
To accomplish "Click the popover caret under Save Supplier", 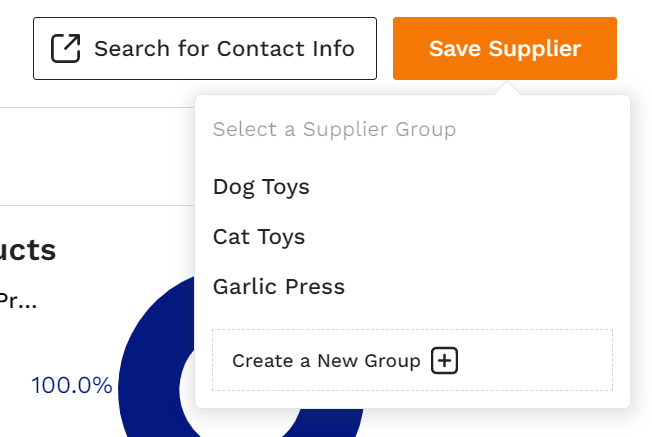I will 507,88.
